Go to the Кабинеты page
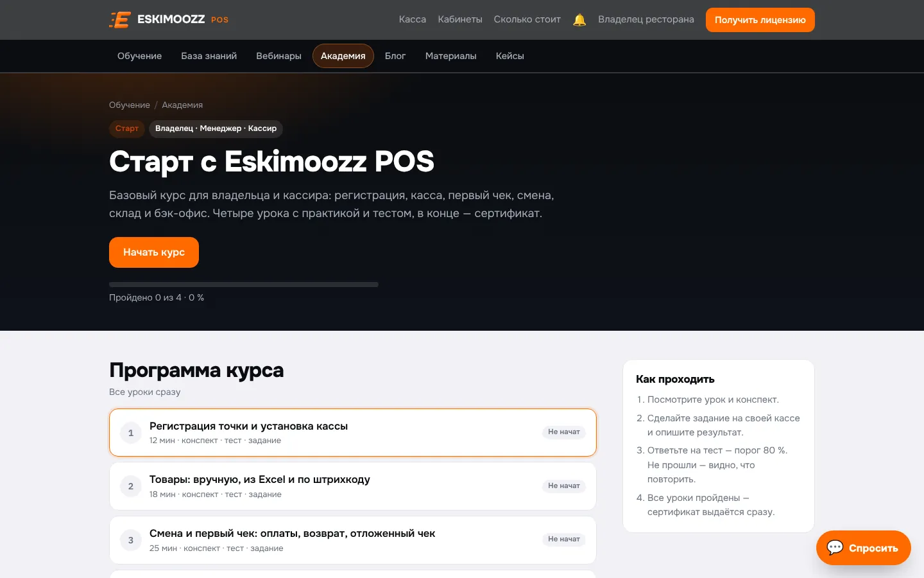Image resolution: width=924 pixels, height=578 pixels. click(460, 20)
